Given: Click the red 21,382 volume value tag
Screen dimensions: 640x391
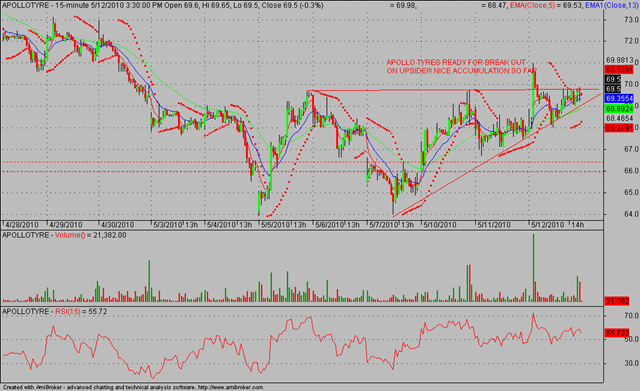Looking at the screenshot, I should pyautogui.click(x=617, y=301).
